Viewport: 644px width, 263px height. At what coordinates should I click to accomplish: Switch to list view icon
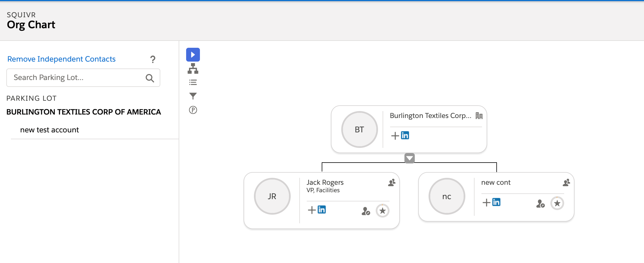pyautogui.click(x=193, y=83)
